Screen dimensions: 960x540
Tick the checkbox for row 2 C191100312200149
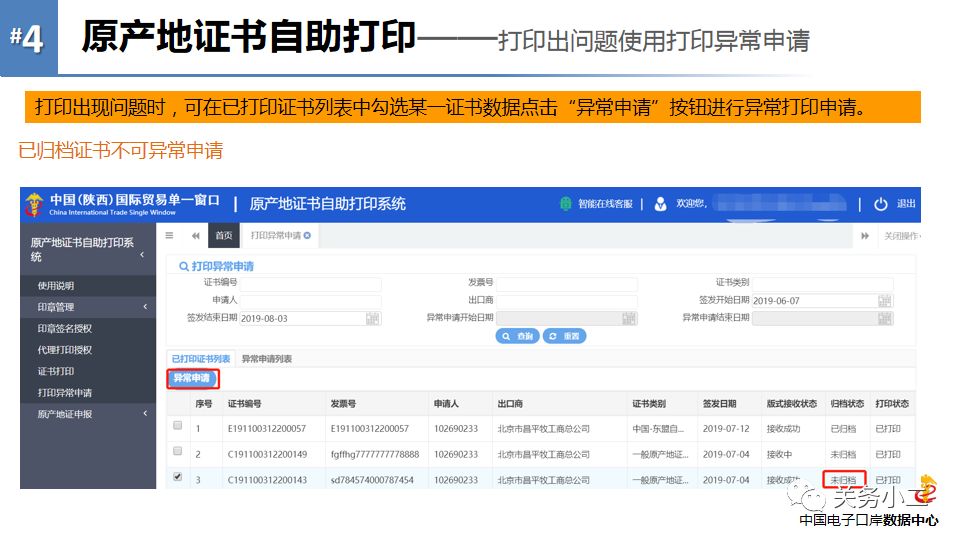[178, 451]
